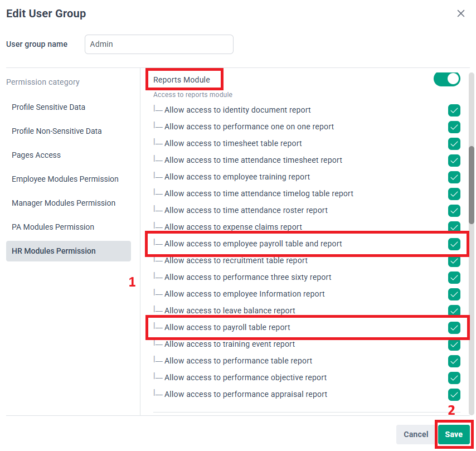Uncheck employee payroll table and report access
The image size is (476, 451).
[454, 244]
